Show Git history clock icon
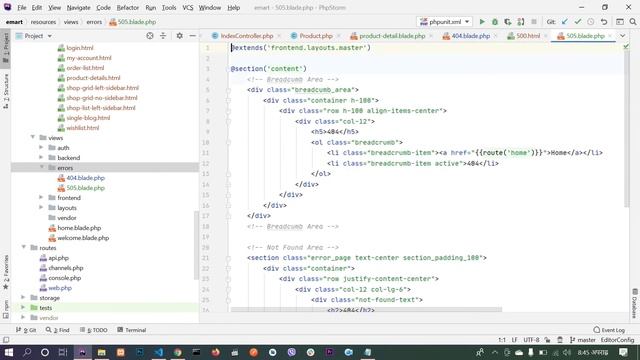The height and width of the screenshot is (360, 640). [x=591, y=22]
